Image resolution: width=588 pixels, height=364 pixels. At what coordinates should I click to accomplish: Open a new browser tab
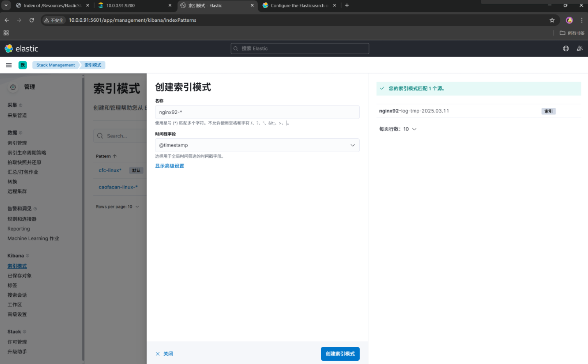coord(347,5)
